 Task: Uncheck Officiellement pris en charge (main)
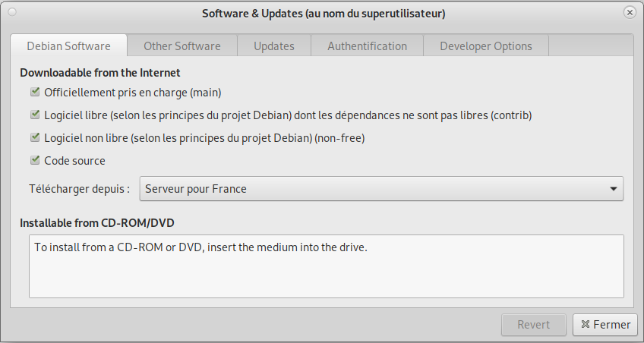pyautogui.click(x=35, y=93)
